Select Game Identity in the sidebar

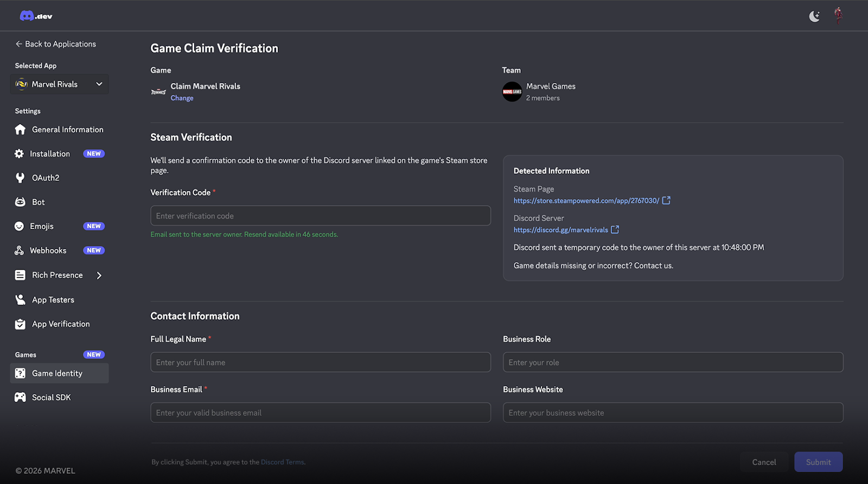pyautogui.click(x=56, y=373)
